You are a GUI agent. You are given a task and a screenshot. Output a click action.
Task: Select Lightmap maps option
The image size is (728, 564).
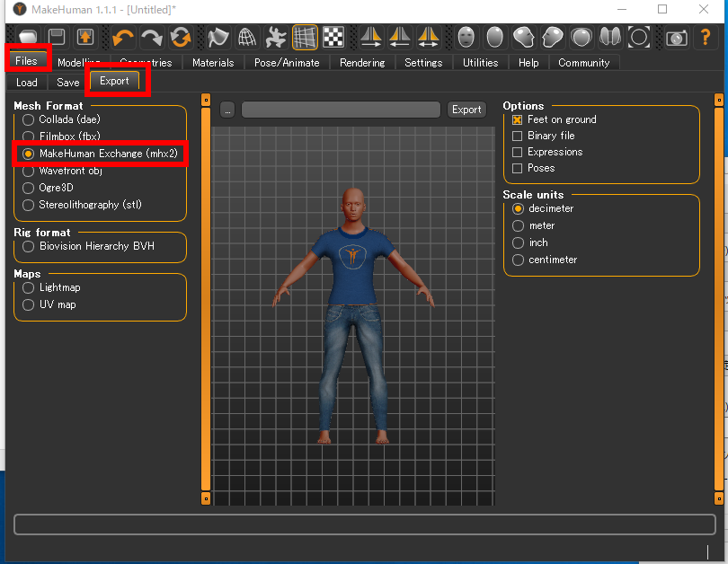tap(51, 287)
